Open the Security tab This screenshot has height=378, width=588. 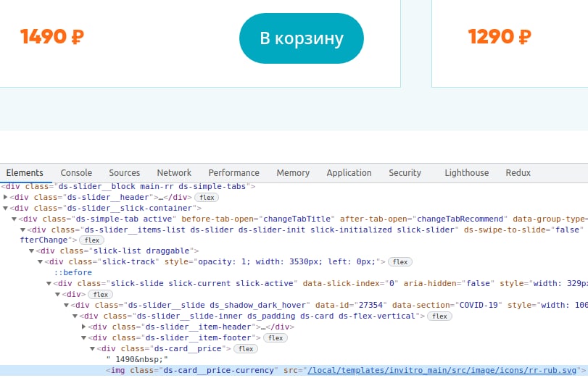coord(405,172)
